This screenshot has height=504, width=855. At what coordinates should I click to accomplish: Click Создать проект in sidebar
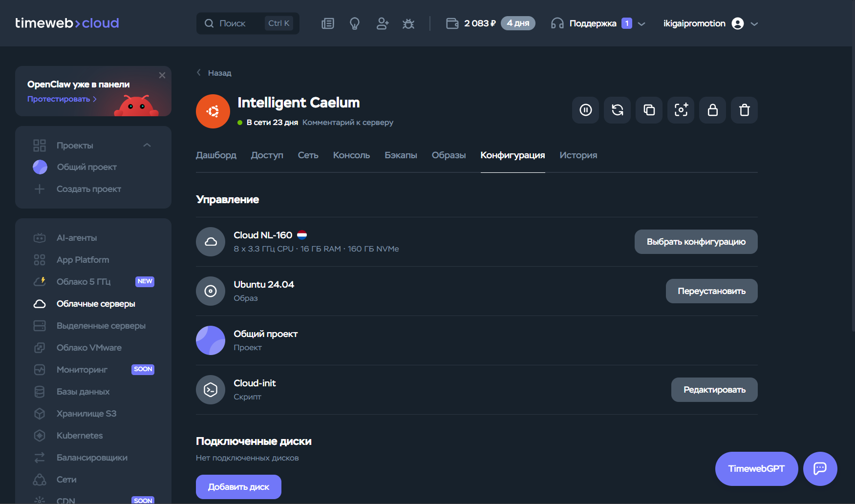(88, 189)
